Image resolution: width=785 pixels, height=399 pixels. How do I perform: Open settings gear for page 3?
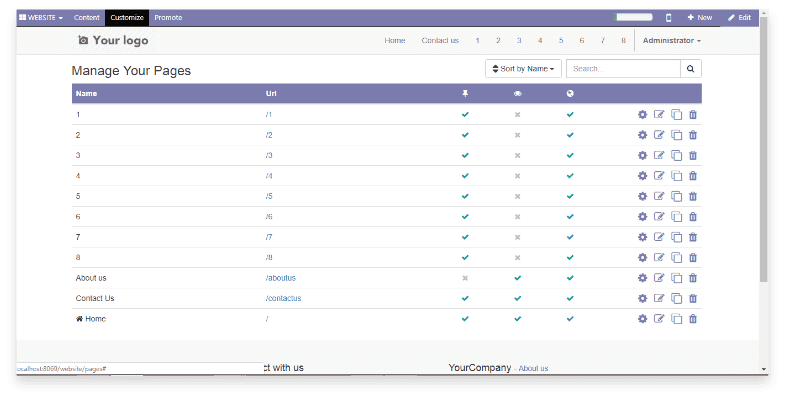(642, 156)
